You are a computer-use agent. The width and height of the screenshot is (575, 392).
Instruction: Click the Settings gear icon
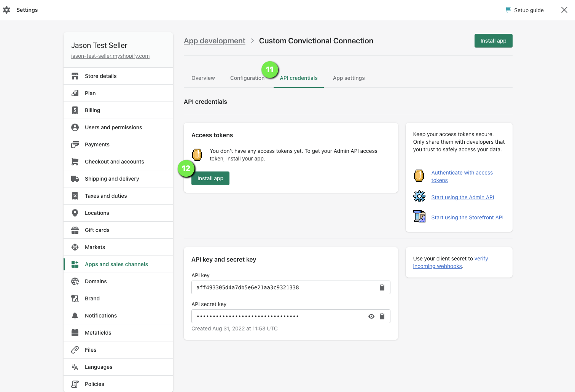pyautogui.click(x=6, y=10)
